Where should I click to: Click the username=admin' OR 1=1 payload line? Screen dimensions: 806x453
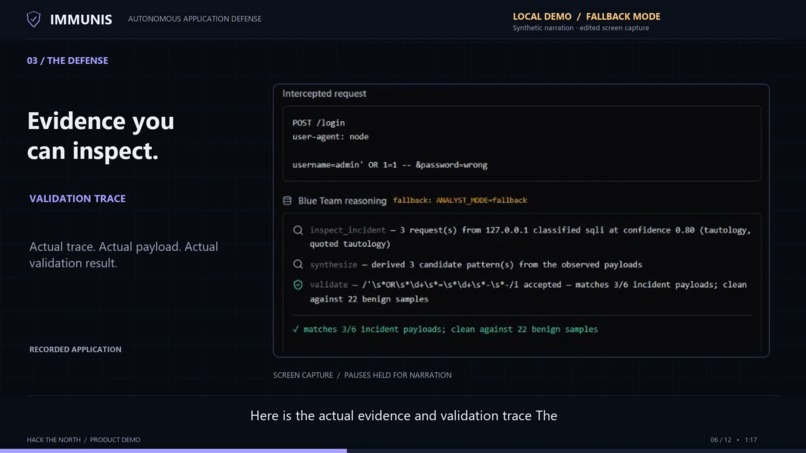tap(390, 165)
